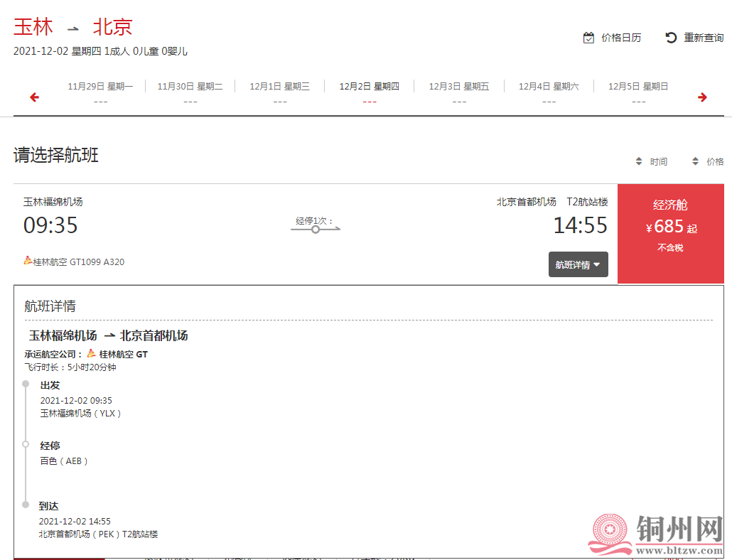Select the December 3 Friday date tab
The image size is (732, 560).
click(458, 93)
